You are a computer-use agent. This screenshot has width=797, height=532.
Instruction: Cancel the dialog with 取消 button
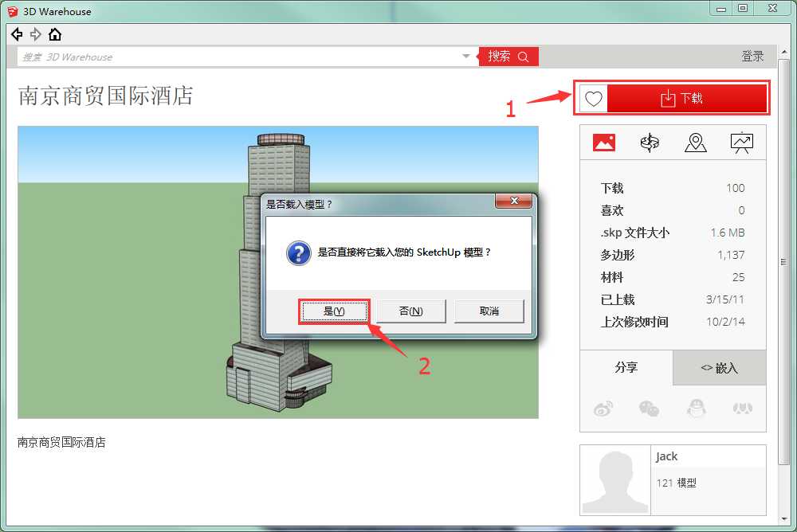pos(489,311)
